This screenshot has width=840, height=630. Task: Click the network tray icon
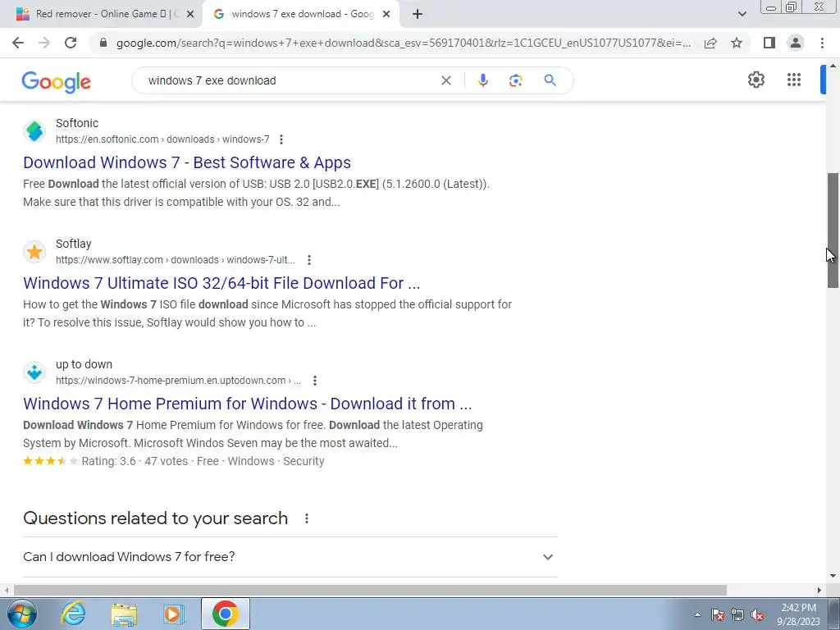point(737,614)
